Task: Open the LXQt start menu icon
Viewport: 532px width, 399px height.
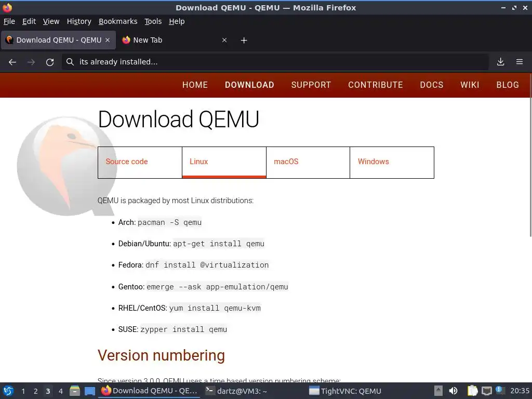Action: click(8, 391)
